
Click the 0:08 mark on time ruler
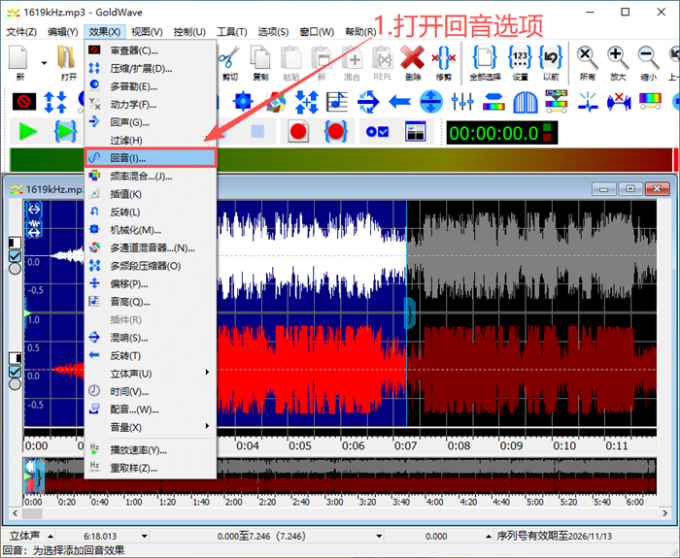[x=458, y=445]
